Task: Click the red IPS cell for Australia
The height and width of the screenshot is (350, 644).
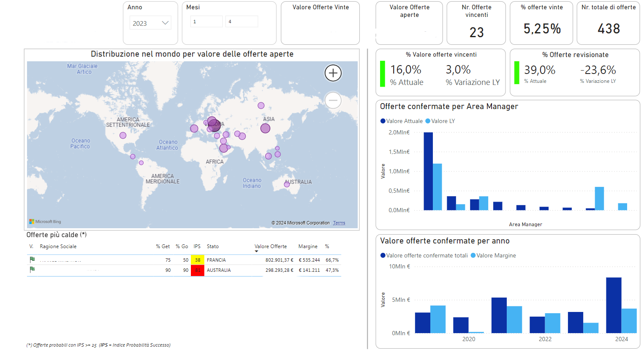Action: point(197,270)
